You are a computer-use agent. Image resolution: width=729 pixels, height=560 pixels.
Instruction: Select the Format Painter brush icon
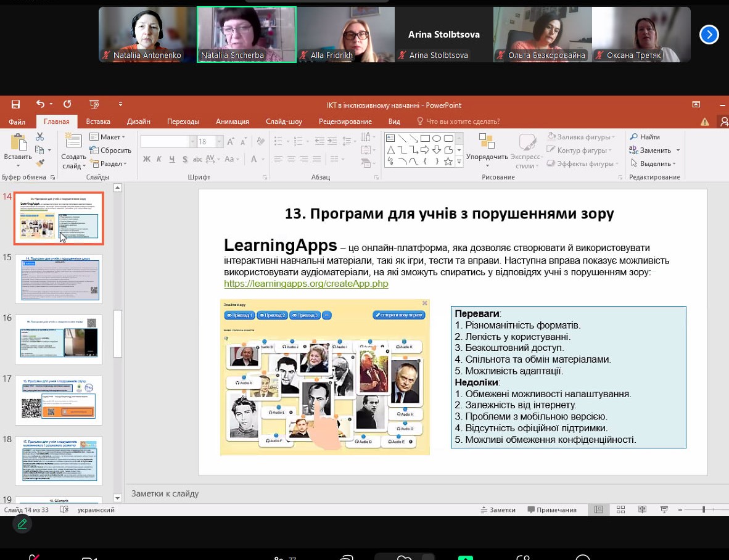click(40, 163)
